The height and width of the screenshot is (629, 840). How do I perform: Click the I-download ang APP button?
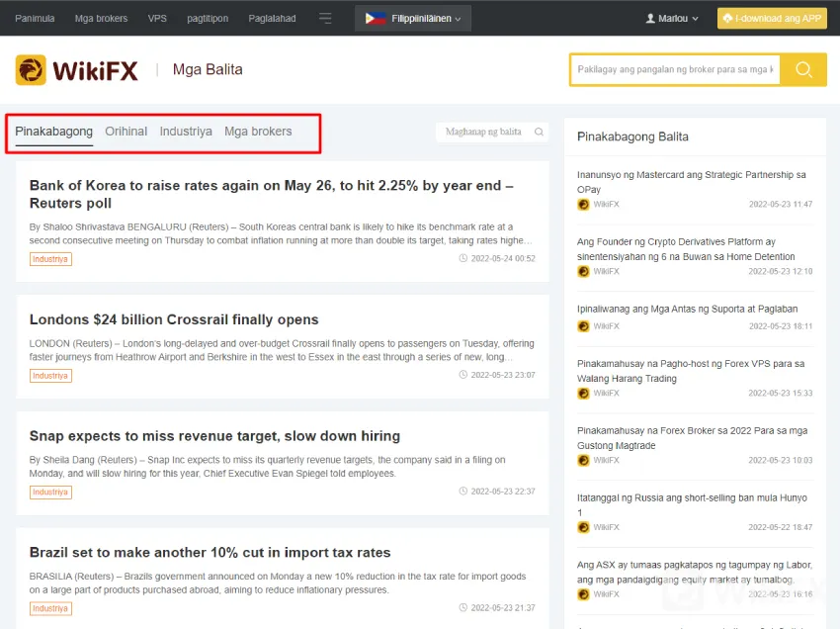772,18
